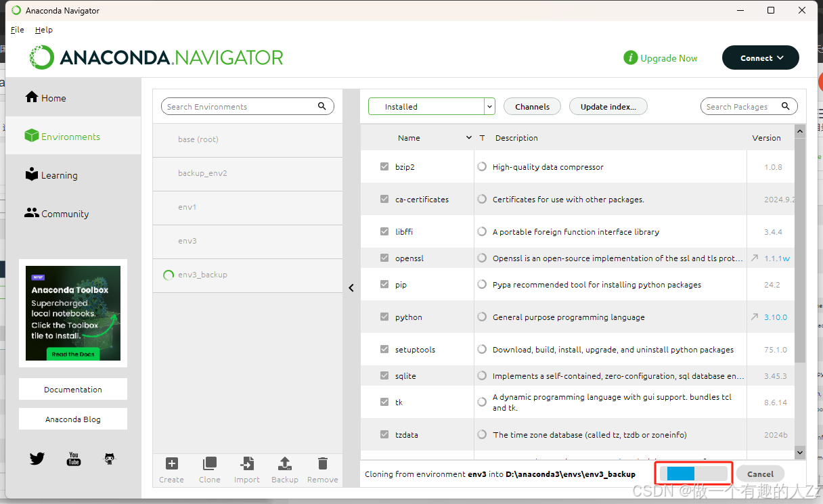Click the package list vertical scrollbar
823x504 pixels.
coord(800,250)
